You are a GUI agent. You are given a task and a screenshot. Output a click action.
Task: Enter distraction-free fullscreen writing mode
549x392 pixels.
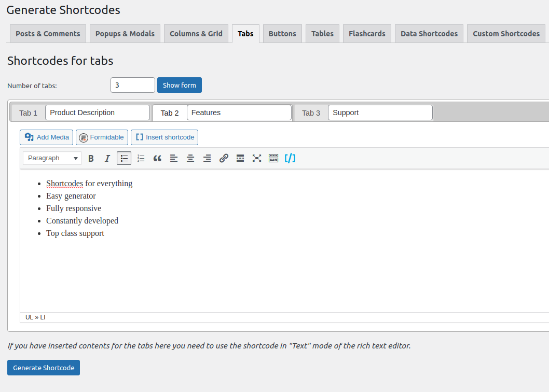(257, 158)
